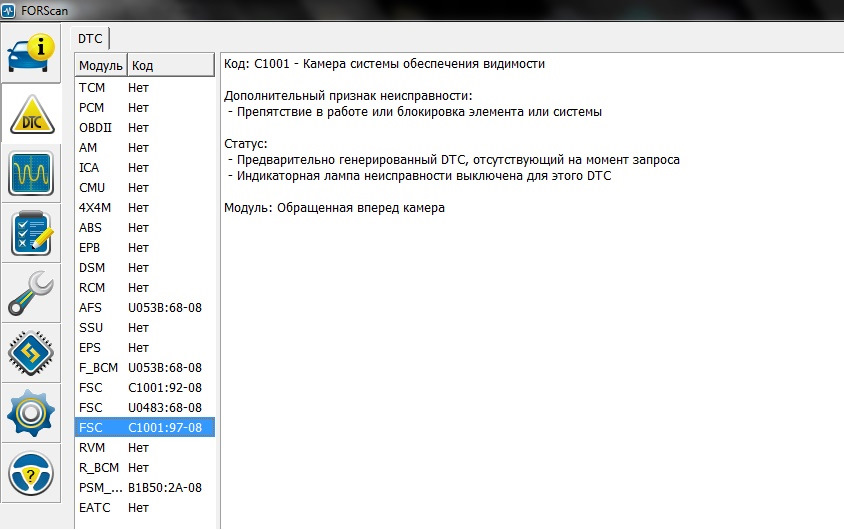Select the OBDII module row

[145, 128]
